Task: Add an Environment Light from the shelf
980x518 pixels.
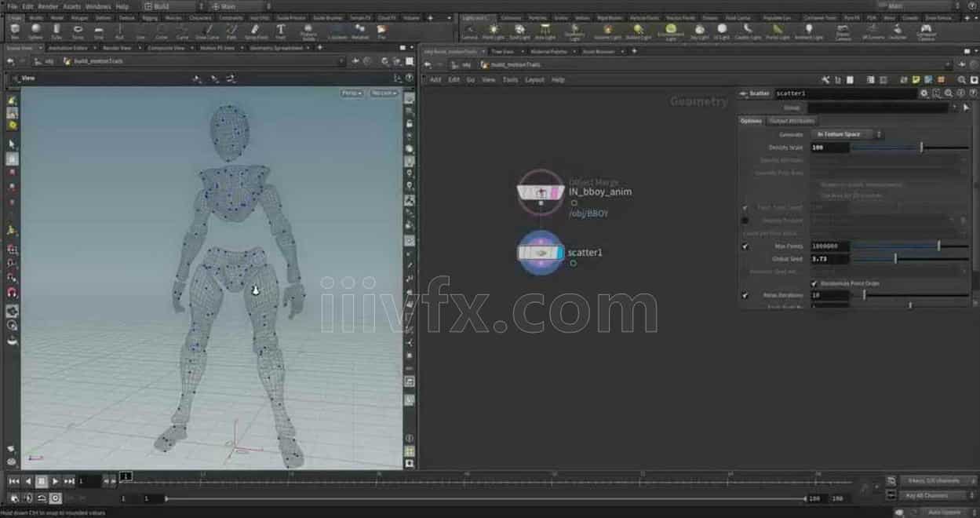Action: click(670, 31)
